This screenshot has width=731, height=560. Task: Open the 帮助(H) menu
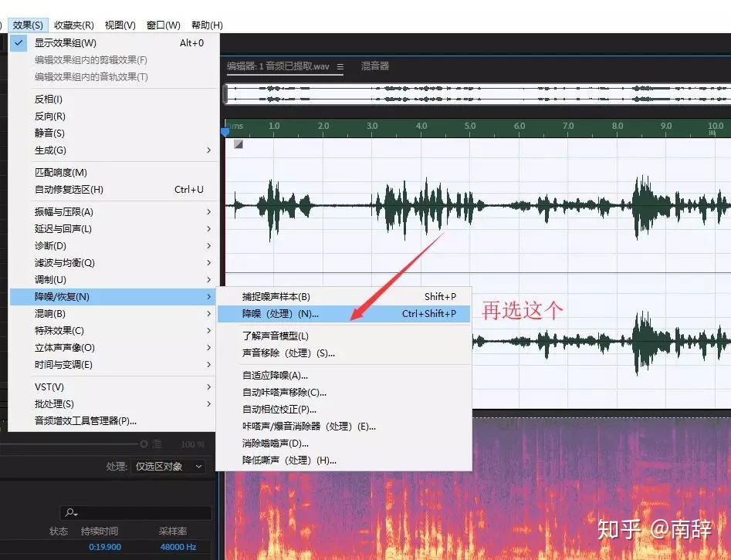click(207, 25)
